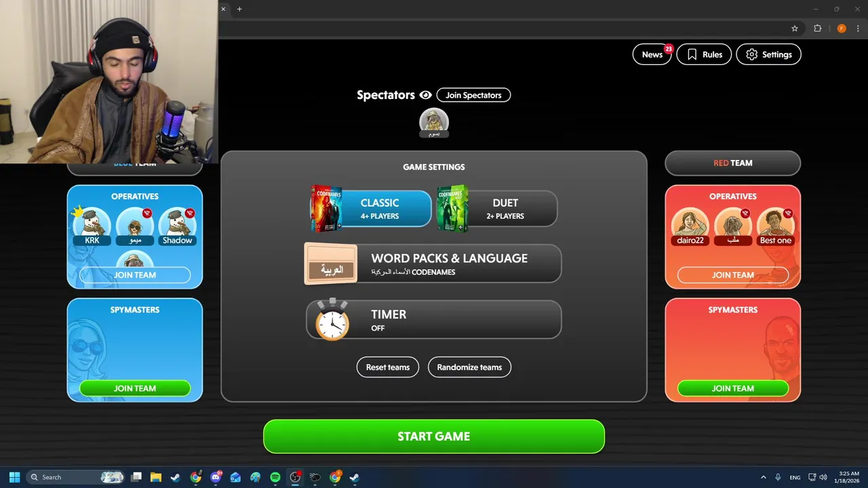
Task: Toggle the Spectators eye icon
Action: 426,95
